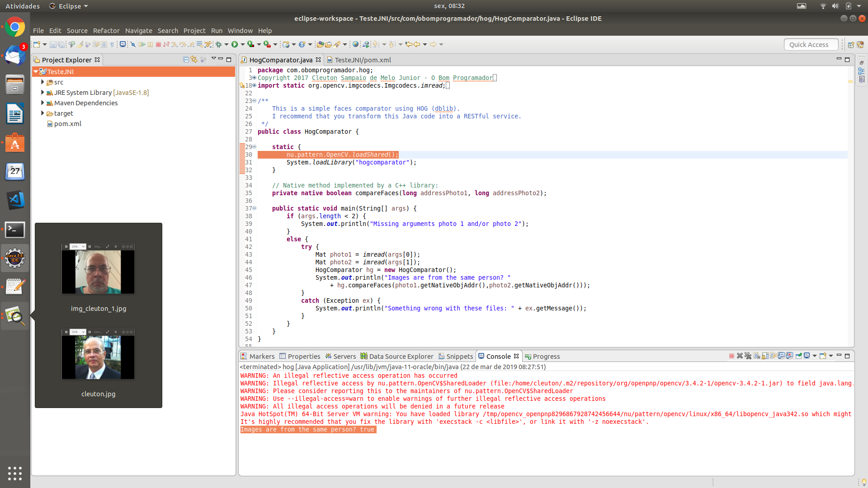The image size is (868, 488).
Task: Open the Refactor menu
Action: (x=106, y=31)
